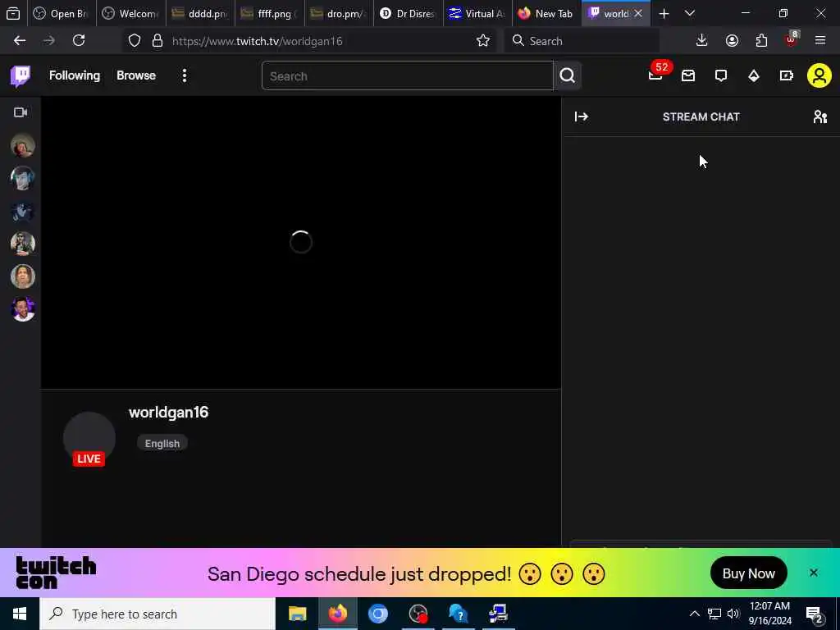Go back in Firefox
This screenshot has height=630, width=840.
click(x=20, y=41)
